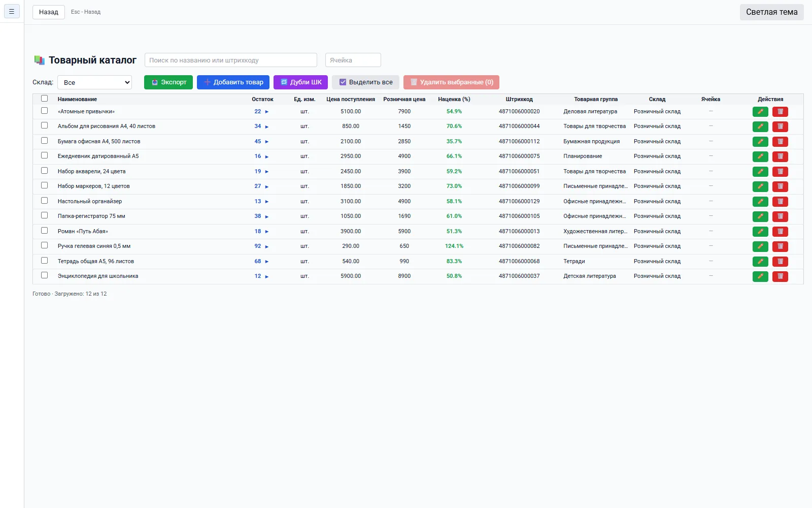Sort by the Остаток column header

tap(262, 99)
